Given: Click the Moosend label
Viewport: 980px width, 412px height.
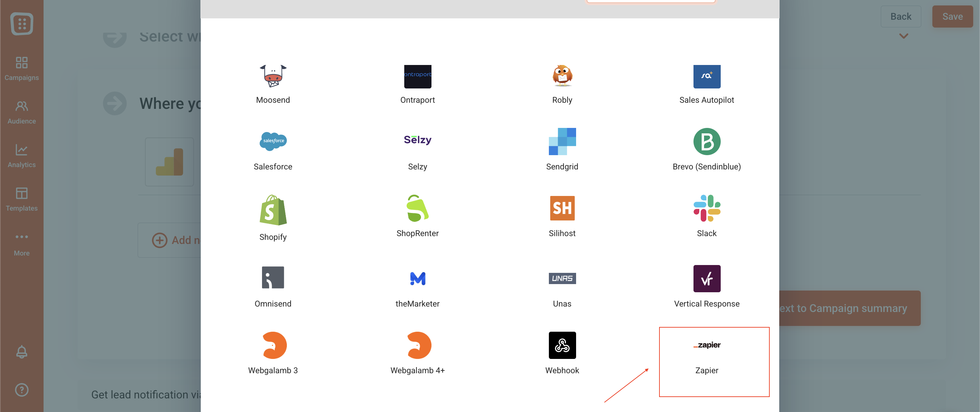Looking at the screenshot, I should tap(273, 100).
